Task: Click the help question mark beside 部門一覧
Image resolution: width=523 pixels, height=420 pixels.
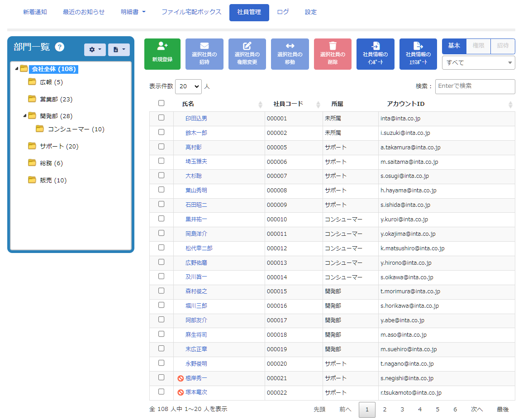Action: 60,47
